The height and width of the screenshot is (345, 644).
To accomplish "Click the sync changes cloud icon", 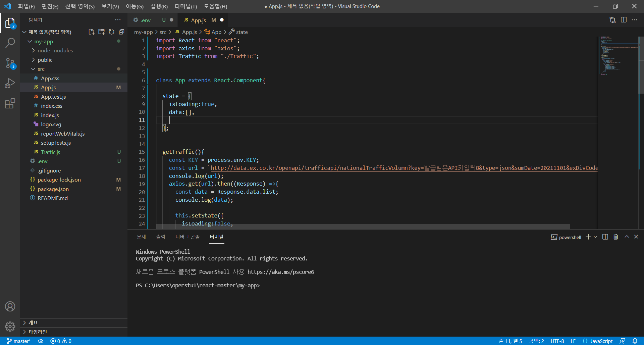I will (x=41, y=341).
